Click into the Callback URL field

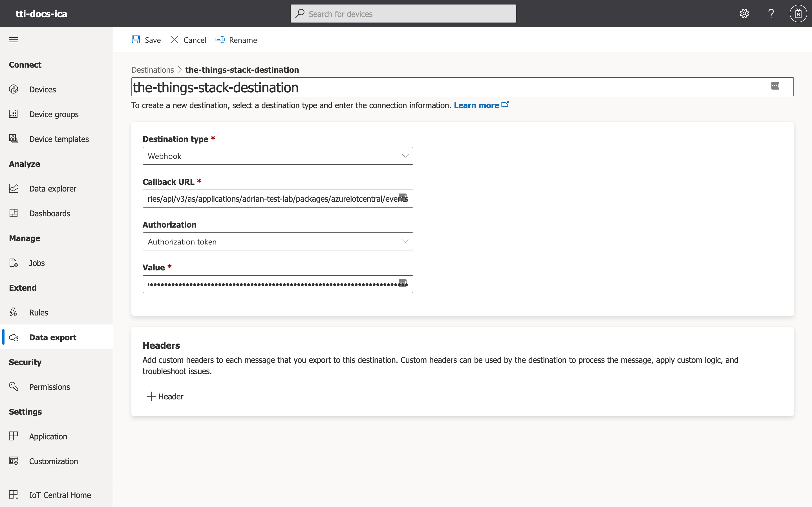coord(268,199)
